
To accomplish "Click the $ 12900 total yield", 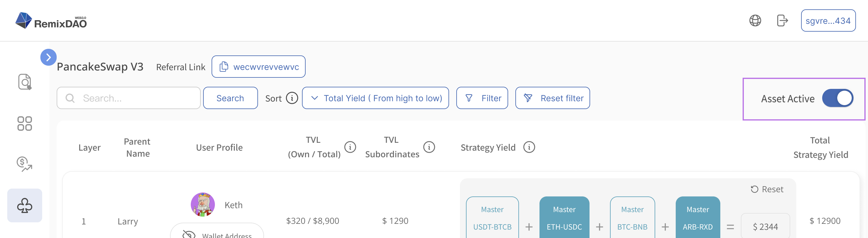I will (825, 221).
